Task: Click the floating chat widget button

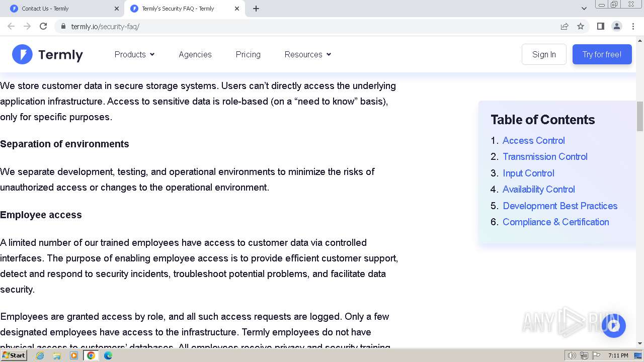Action: click(x=613, y=326)
